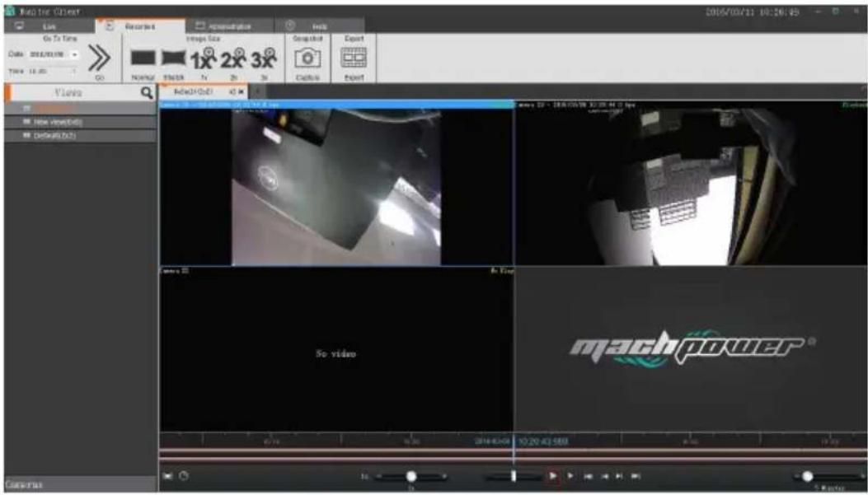Viewport: 868px width, 495px height.
Task: Select the No video camera tile
Action: (336, 349)
